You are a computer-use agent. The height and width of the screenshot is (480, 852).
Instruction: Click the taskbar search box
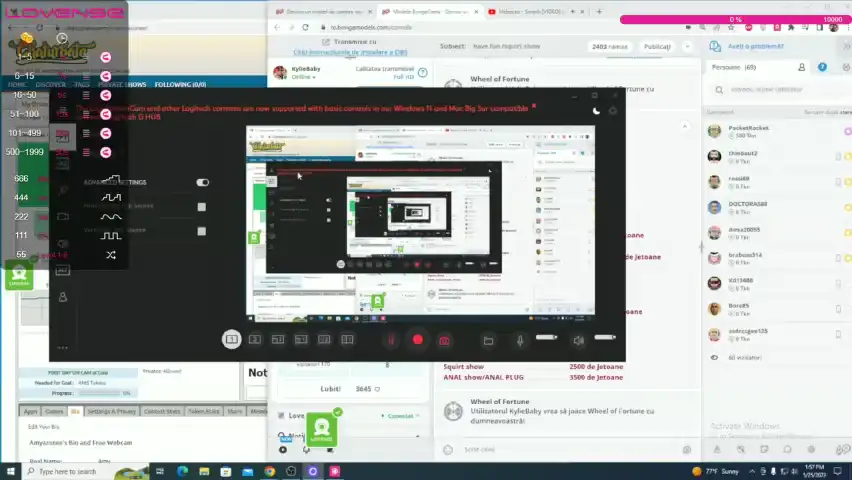(85, 471)
